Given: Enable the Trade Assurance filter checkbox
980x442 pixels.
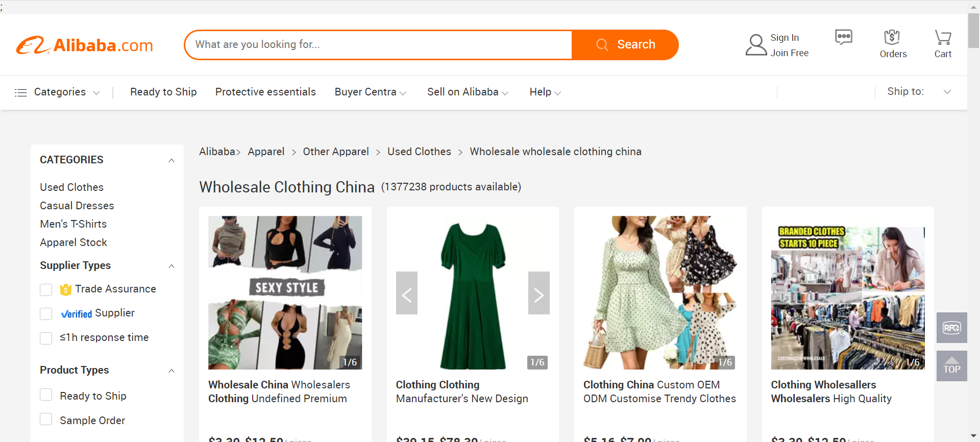Looking at the screenshot, I should (46, 290).
